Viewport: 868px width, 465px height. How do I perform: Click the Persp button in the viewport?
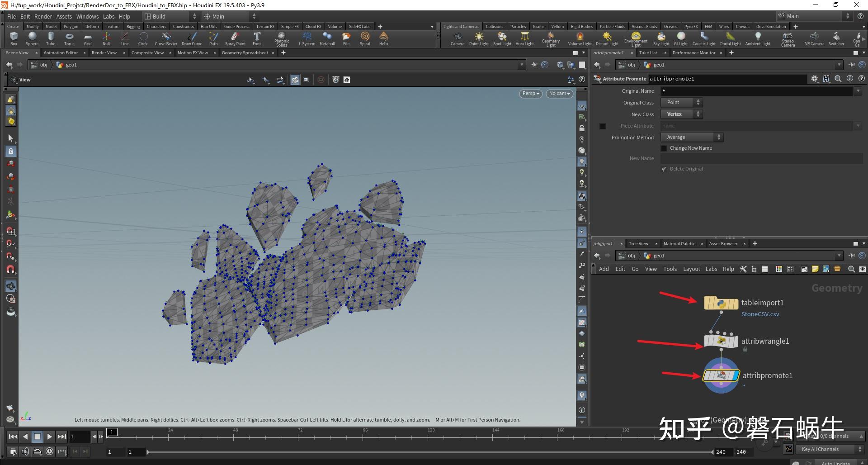click(530, 94)
